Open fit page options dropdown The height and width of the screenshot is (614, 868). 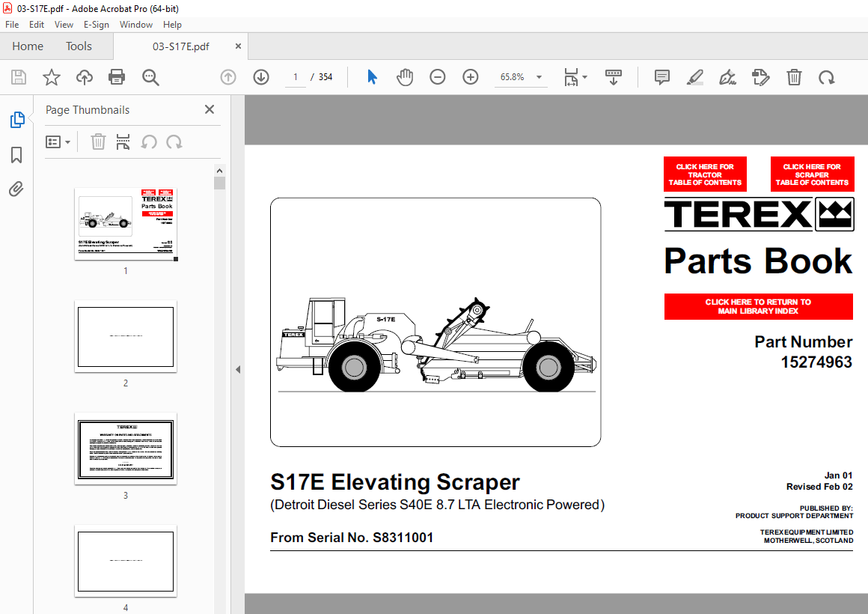[575, 77]
